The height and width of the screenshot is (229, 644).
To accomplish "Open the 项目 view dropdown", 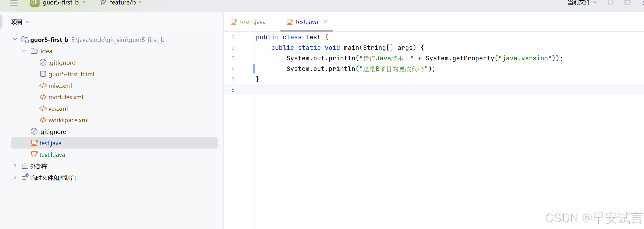I will tap(20, 22).
